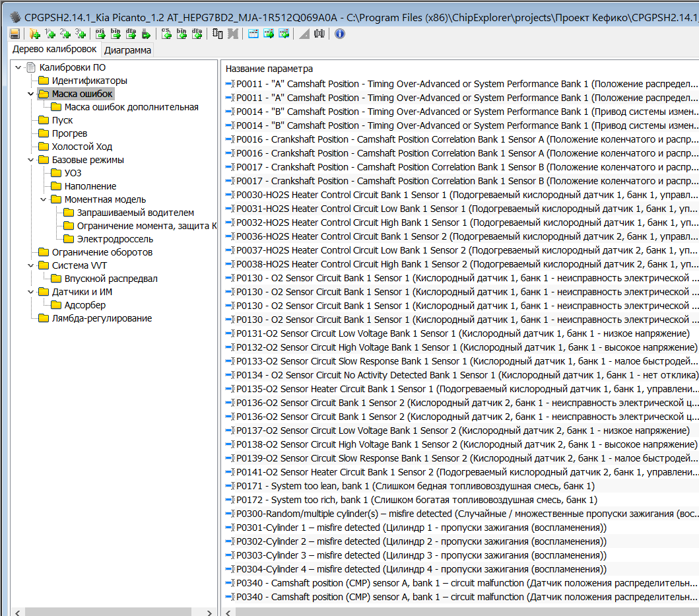Screen dimensions: 699x616
Task: Click the blue info About icon
Action: pyautogui.click(x=340, y=34)
